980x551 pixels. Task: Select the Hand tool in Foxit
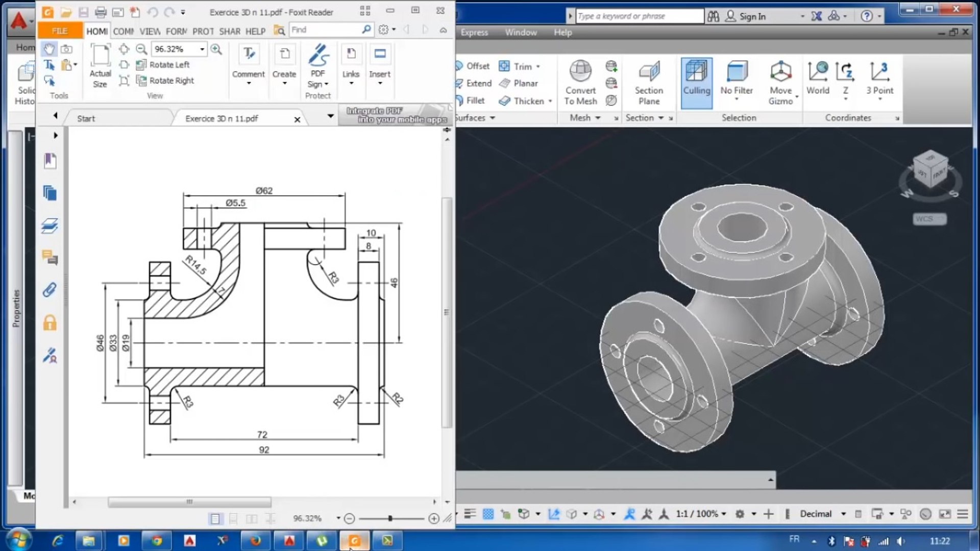(x=48, y=49)
